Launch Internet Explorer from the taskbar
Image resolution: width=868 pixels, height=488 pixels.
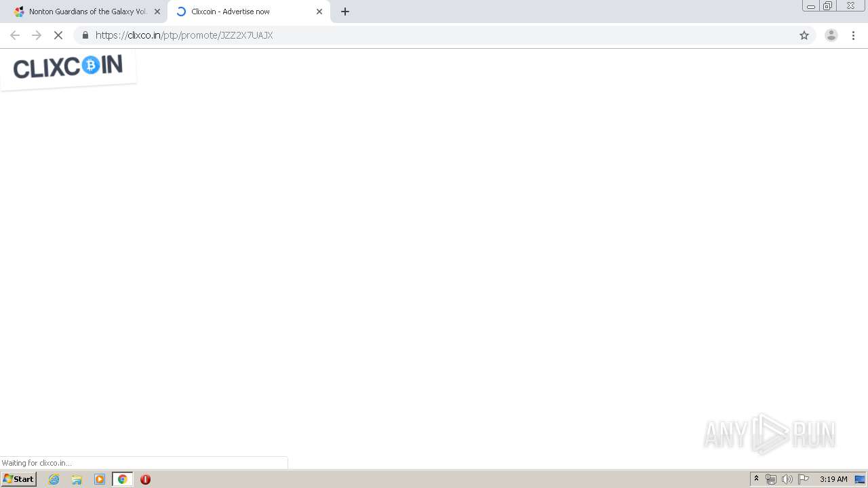(54, 479)
